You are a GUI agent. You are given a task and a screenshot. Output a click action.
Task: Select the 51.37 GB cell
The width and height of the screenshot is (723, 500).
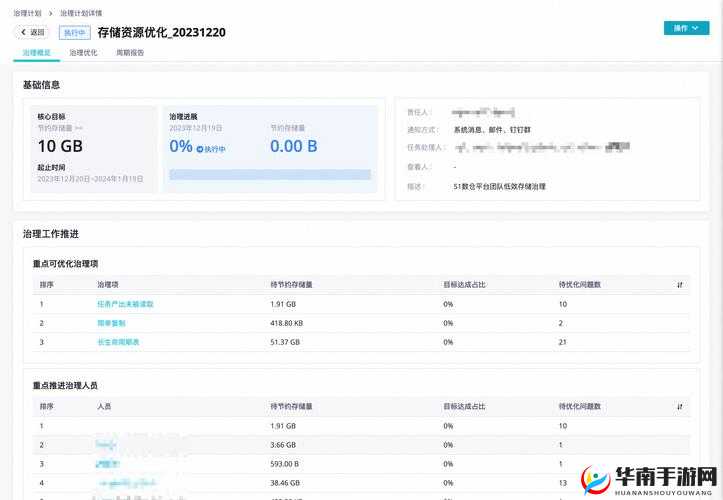point(285,342)
